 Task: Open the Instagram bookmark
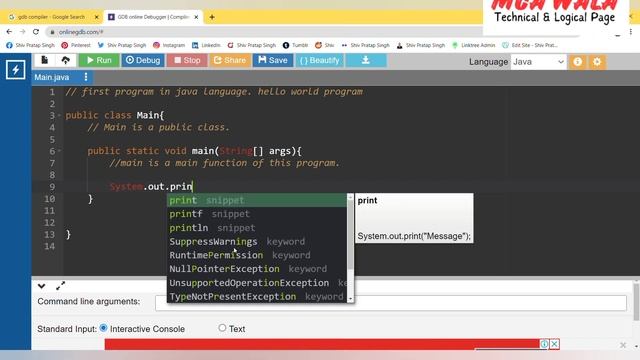point(169,45)
